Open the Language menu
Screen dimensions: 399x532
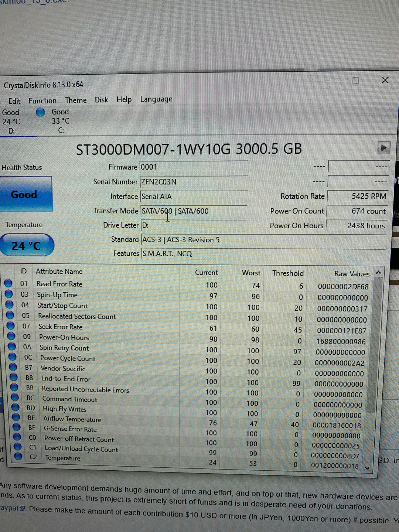tap(156, 99)
